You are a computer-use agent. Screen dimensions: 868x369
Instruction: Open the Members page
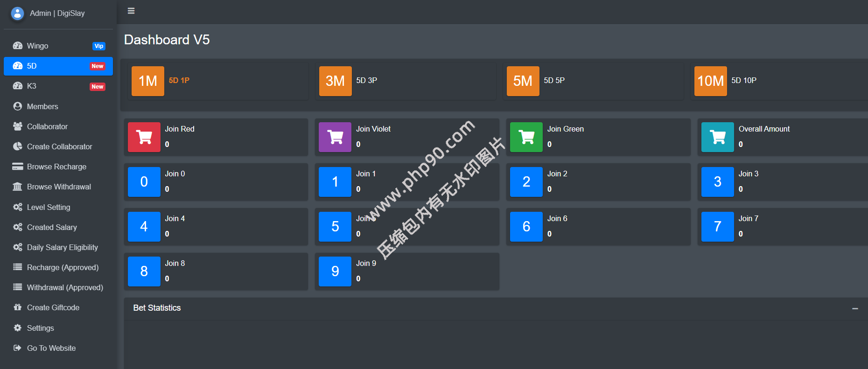coord(42,106)
